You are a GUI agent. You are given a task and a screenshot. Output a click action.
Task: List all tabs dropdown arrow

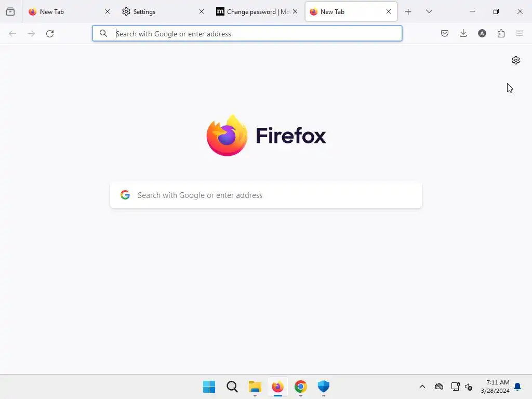click(429, 11)
